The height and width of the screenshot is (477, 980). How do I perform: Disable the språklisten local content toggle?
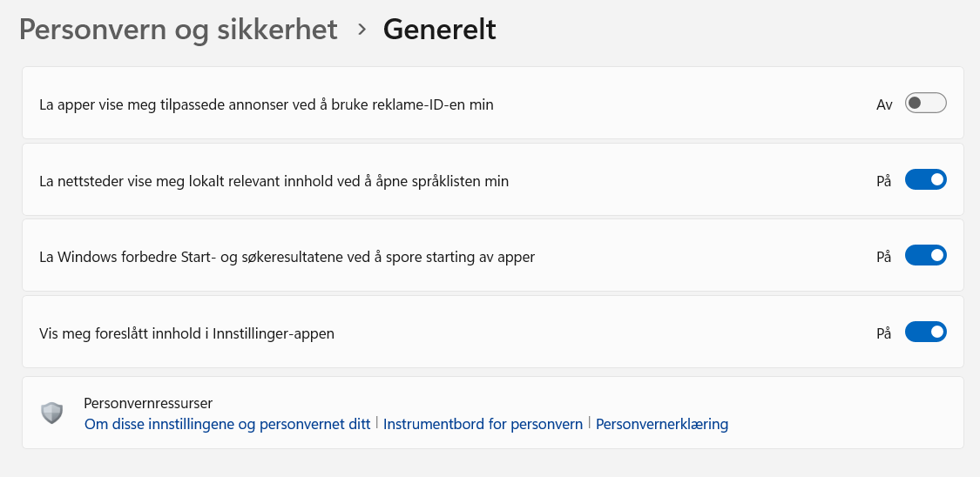[x=925, y=180]
